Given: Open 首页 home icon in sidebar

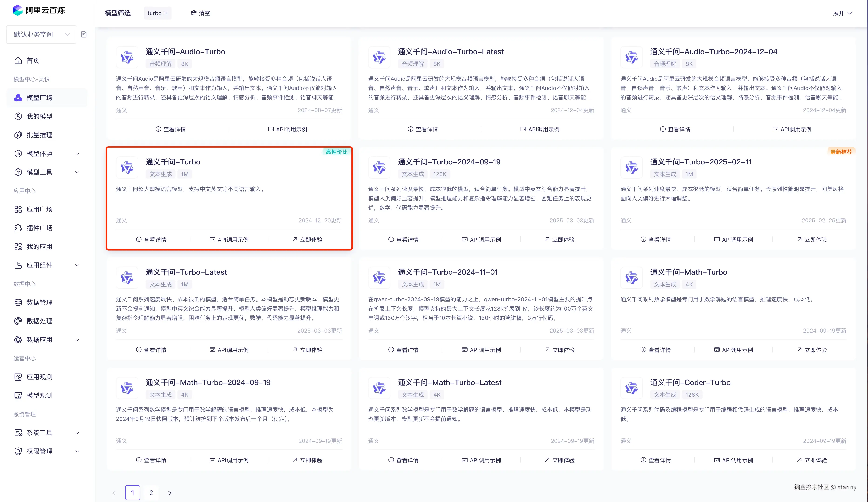Looking at the screenshot, I should coord(18,60).
